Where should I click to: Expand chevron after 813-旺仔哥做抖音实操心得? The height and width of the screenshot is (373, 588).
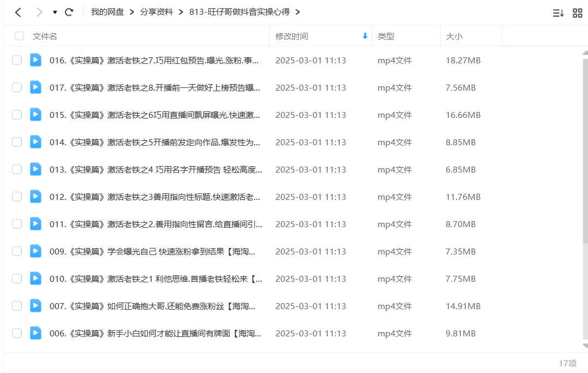click(x=297, y=12)
